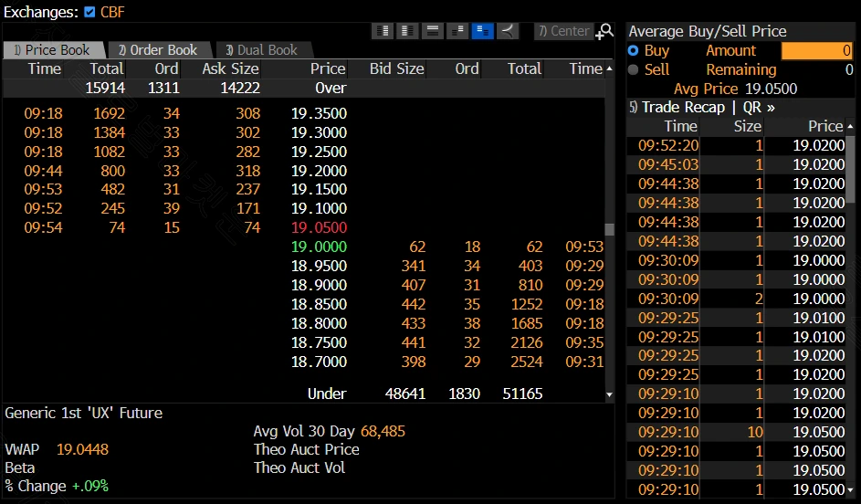Select the first two-column book layout icon
The height and width of the screenshot is (504, 861).
coord(383,31)
